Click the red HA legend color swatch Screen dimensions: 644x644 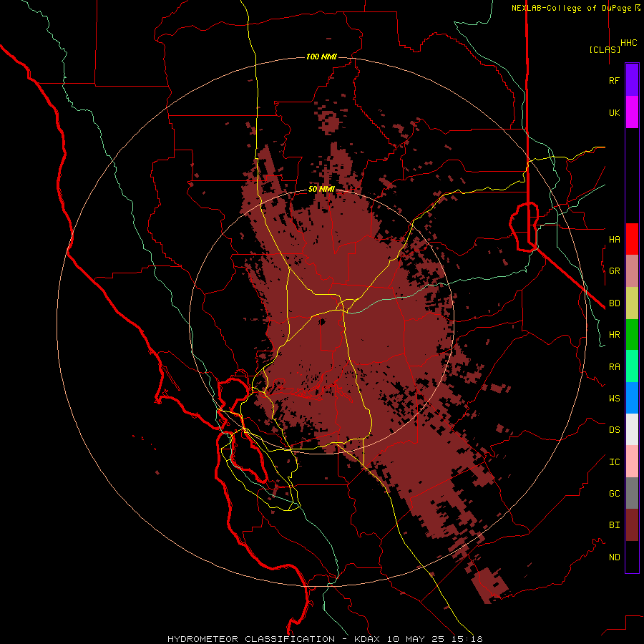[x=632, y=239]
